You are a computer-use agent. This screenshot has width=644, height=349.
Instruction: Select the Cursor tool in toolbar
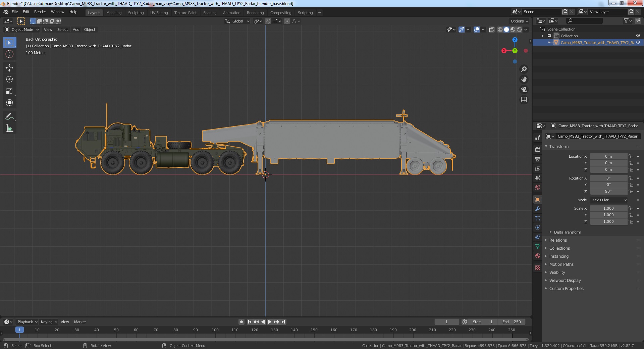point(9,54)
